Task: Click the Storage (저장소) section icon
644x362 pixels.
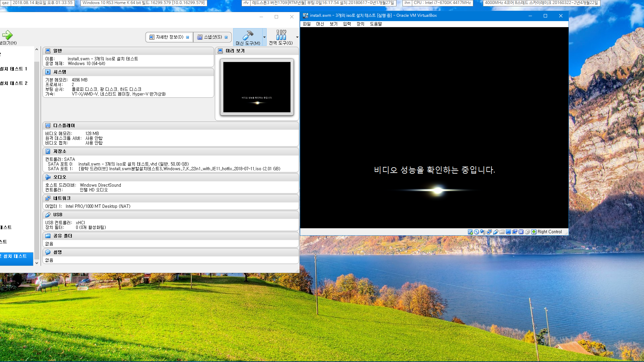Action: 48,151
